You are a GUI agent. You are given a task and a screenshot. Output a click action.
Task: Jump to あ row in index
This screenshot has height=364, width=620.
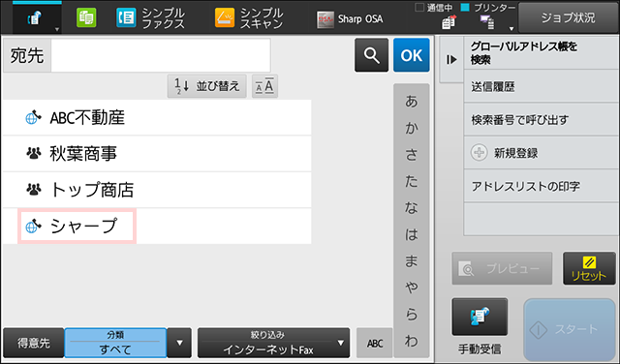point(411,102)
